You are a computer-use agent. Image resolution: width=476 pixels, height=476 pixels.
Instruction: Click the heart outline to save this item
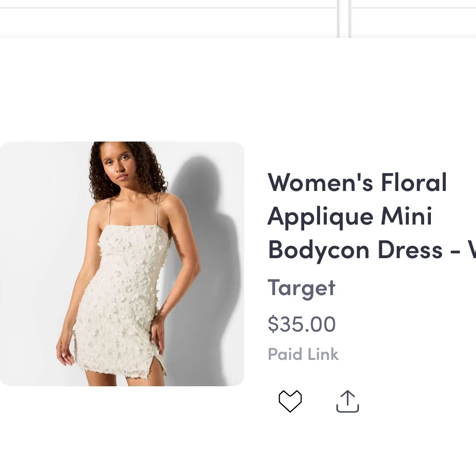(290, 401)
